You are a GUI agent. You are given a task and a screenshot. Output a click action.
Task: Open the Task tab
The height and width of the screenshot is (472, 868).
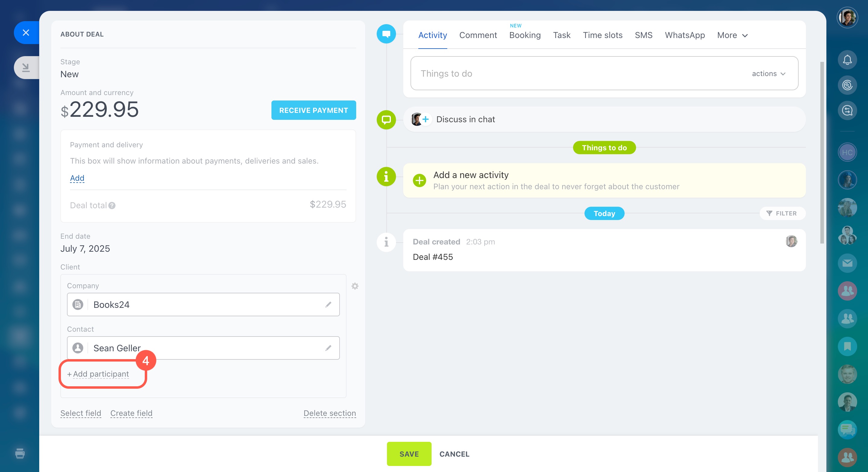pos(562,35)
